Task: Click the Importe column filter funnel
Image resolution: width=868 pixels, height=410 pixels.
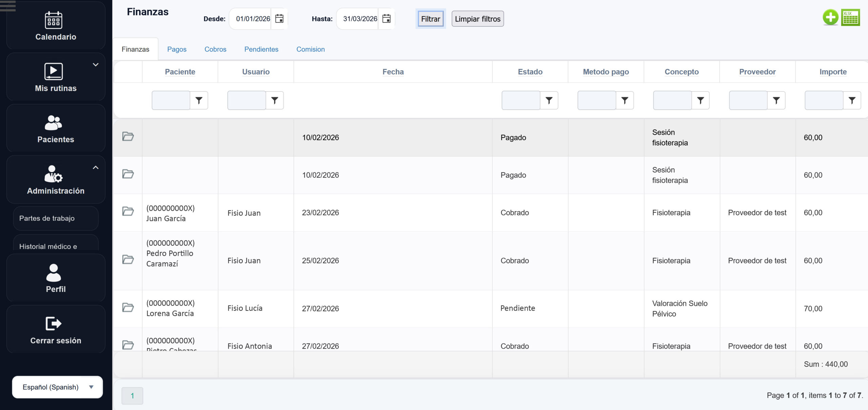Action: [852, 100]
